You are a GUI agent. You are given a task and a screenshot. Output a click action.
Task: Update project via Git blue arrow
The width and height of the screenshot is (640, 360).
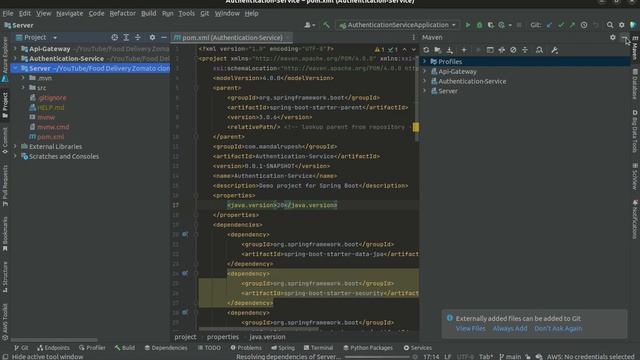click(x=549, y=25)
